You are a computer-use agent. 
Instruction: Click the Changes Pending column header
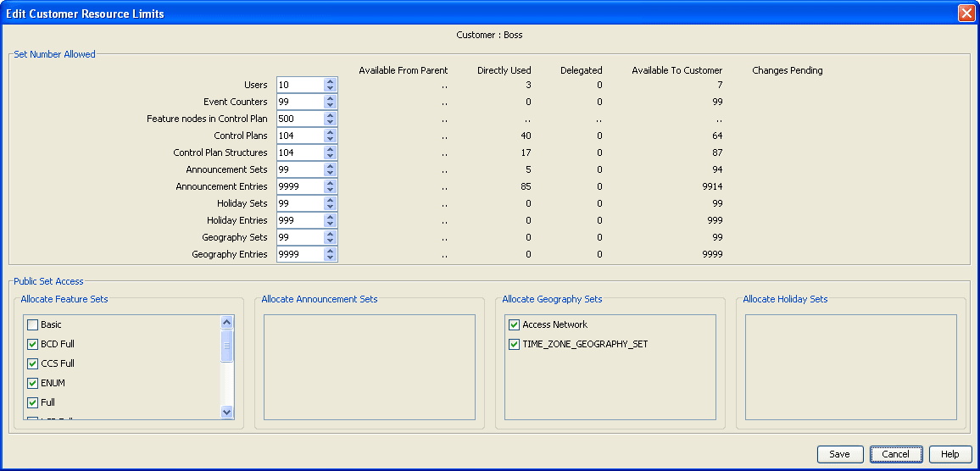point(788,70)
